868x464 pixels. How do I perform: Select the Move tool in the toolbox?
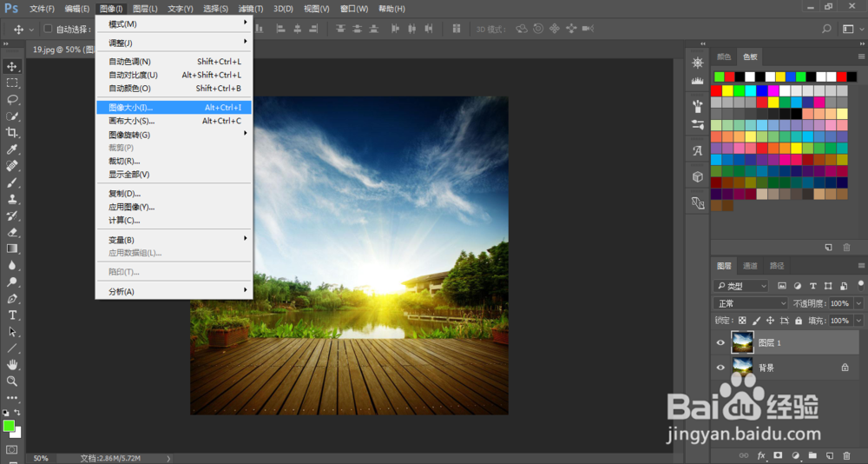[11, 67]
